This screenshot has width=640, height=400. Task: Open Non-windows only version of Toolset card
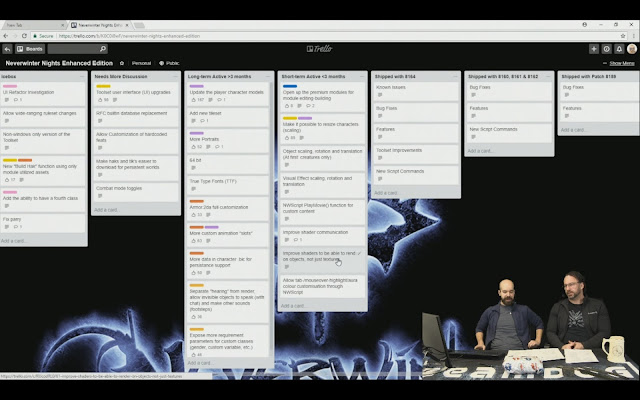coord(43,140)
